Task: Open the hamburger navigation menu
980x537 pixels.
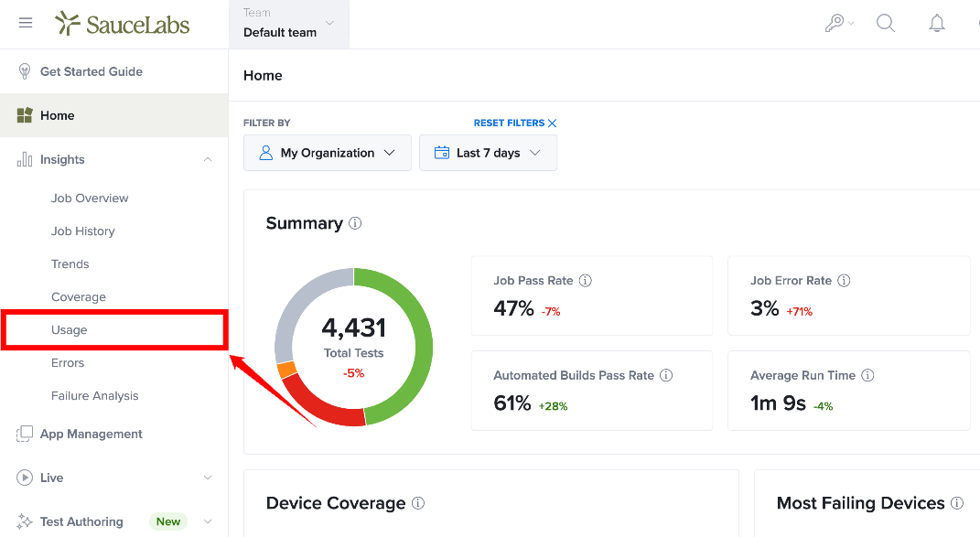Action: [x=26, y=23]
